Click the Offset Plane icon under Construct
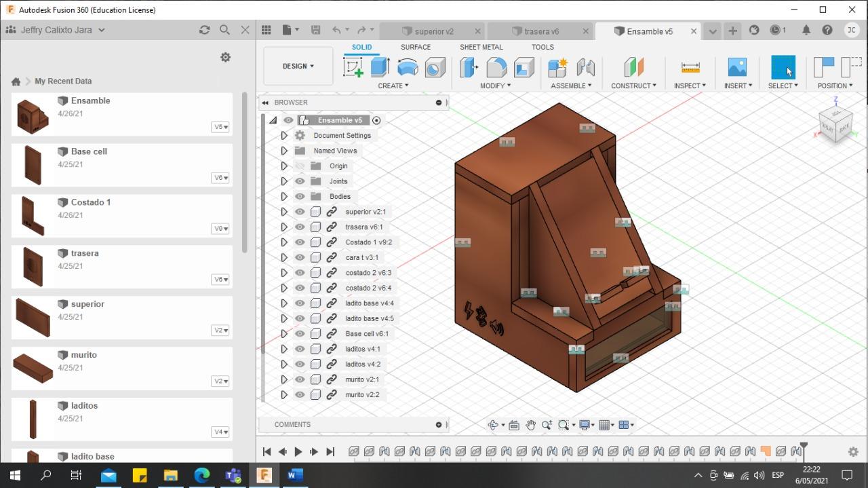The image size is (868, 488). [x=633, y=67]
